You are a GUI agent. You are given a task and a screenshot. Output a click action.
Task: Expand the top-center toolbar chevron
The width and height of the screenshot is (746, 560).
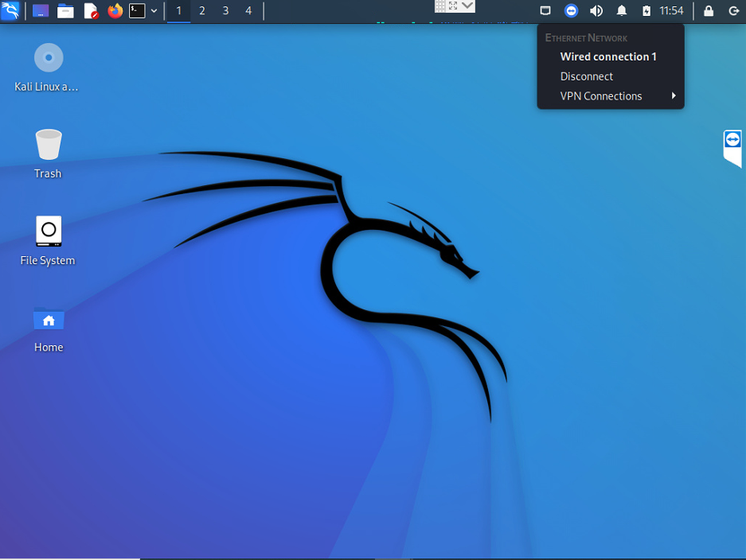point(467,6)
